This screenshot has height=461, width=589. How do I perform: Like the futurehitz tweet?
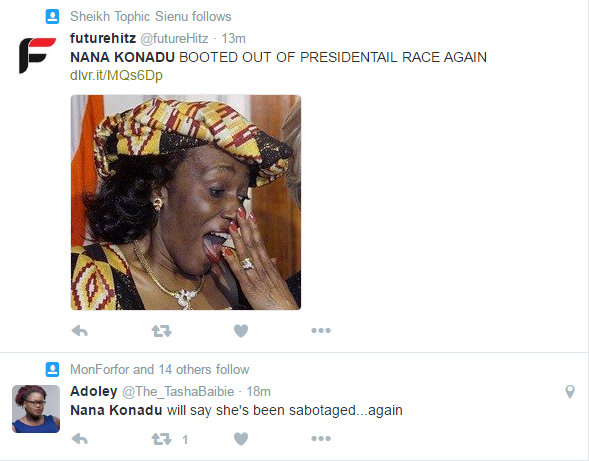tap(241, 331)
